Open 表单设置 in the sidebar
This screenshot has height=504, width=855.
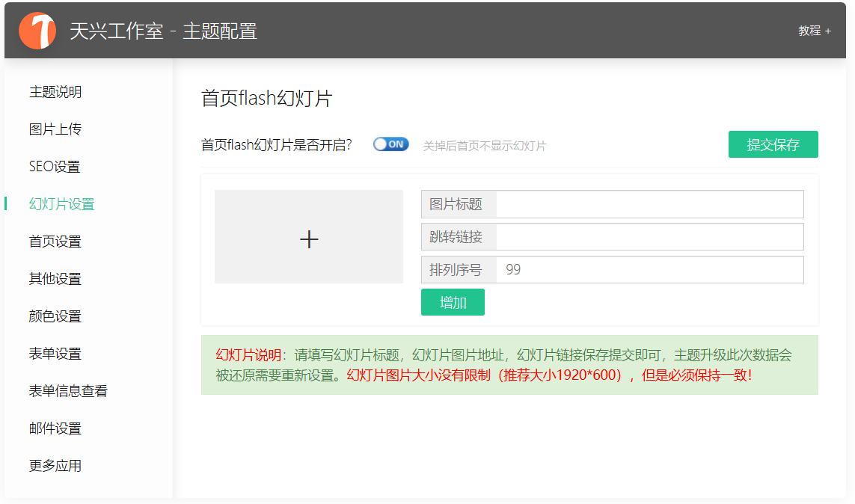(x=55, y=354)
